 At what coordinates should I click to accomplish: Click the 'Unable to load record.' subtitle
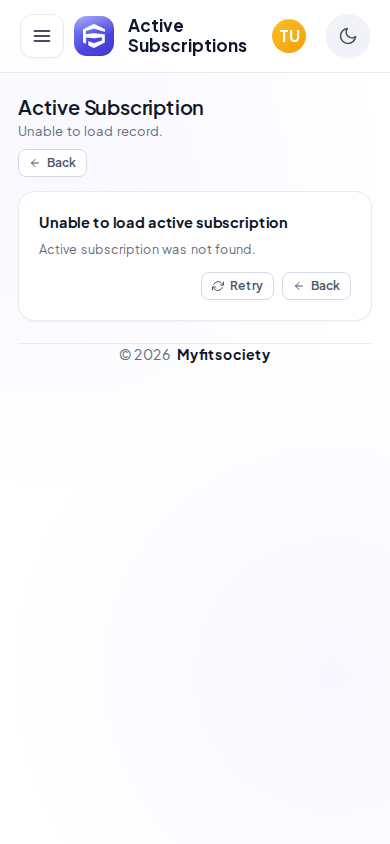coord(90,131)
